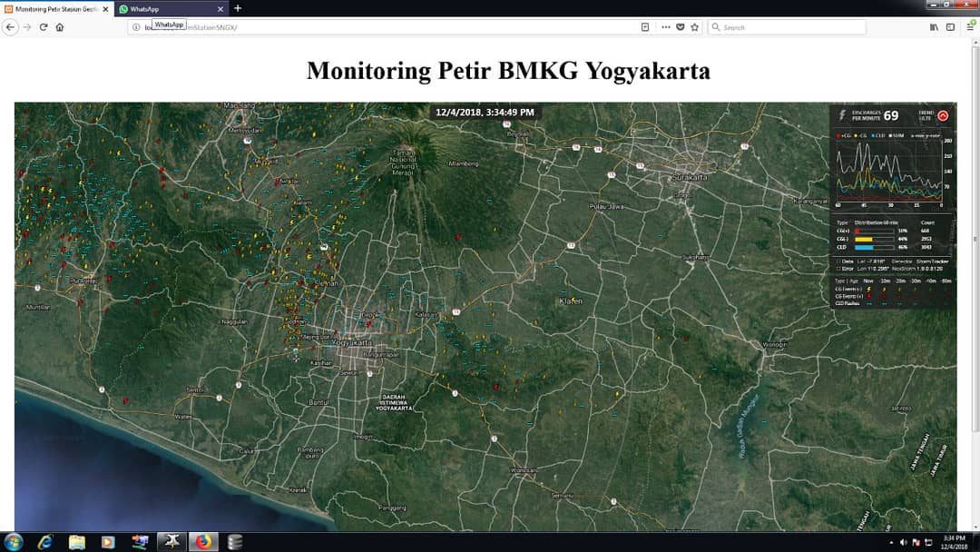Reload the page with the refresh icon
Image resolution: width=980 pixels, height=552 pixels.
point(43,27)
